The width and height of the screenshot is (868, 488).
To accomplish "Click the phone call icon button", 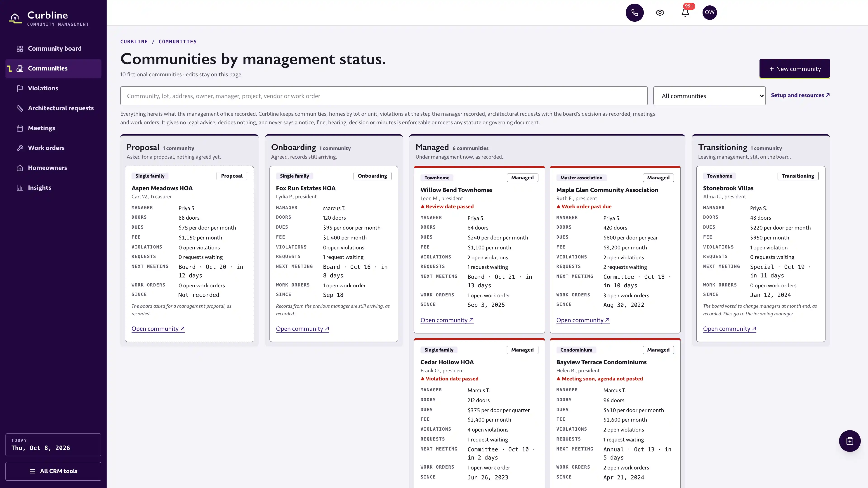I will tap(634, 12).
